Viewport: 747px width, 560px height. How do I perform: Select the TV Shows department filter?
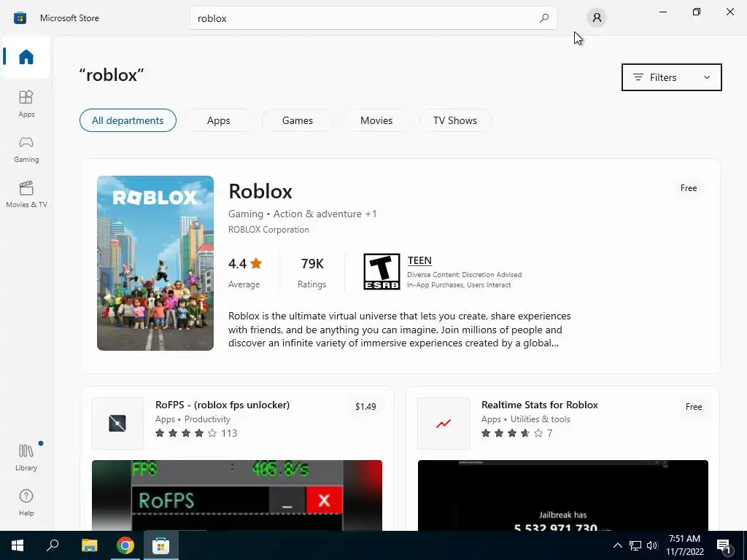pyautogui.click(x=455, y=120)
